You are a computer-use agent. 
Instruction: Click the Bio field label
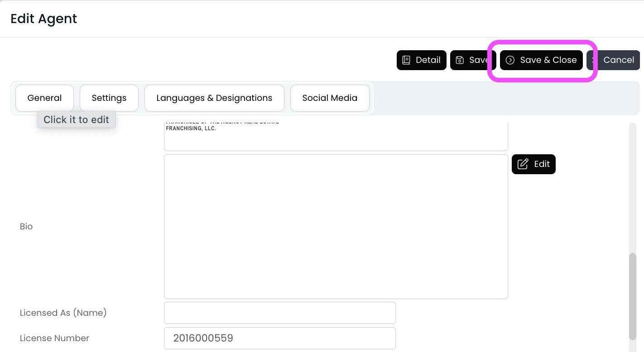pos(26,226)
